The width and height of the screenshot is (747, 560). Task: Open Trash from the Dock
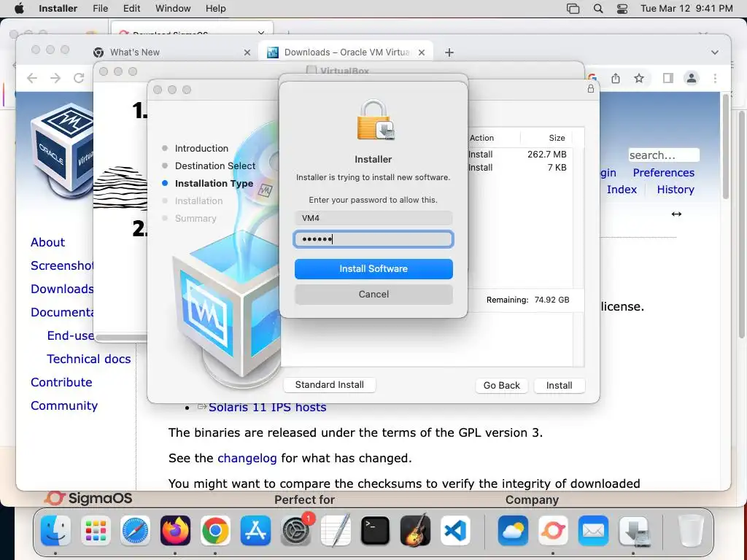[x=691, y=530]
